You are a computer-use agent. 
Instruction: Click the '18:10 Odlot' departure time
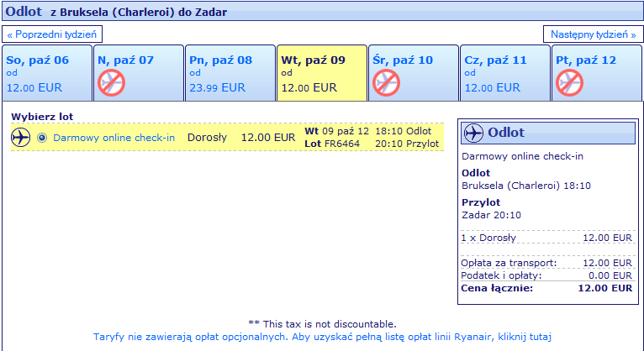pyautogui.click(x=404, y=131)
